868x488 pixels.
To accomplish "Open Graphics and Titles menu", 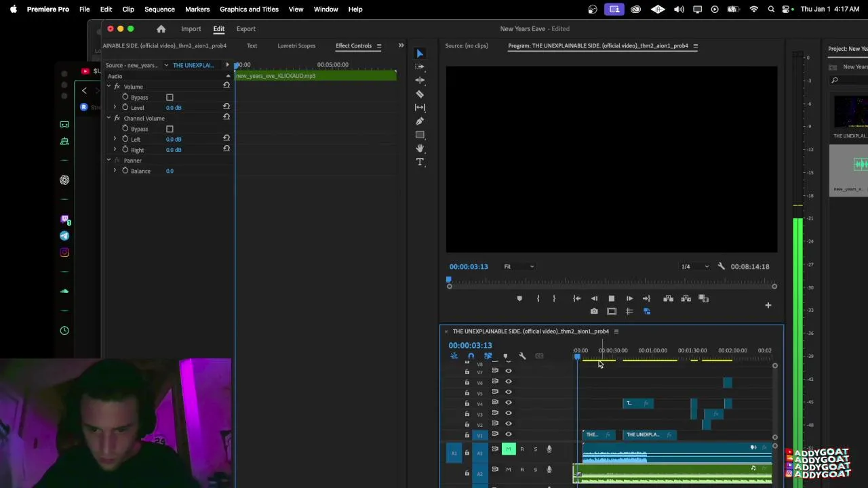I will (249, 9).
